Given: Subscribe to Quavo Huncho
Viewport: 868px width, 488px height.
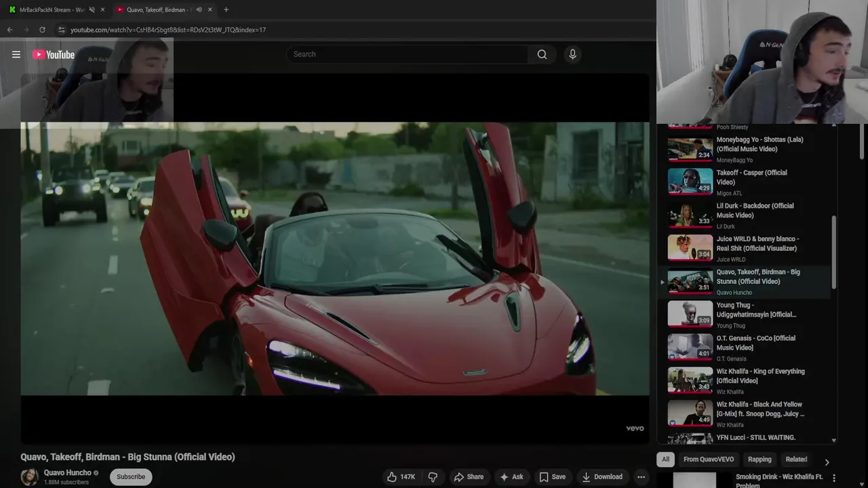Looking at the screenshot, I should point(131,476).
